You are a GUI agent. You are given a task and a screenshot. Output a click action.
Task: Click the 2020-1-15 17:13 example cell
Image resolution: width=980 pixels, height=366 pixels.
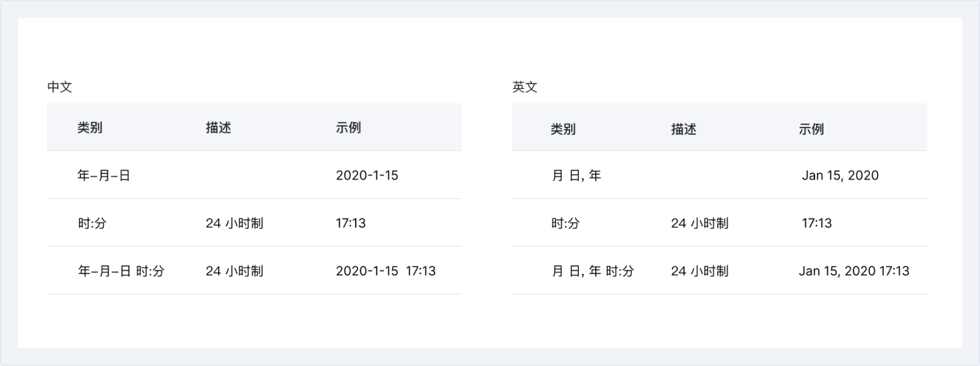385,271
